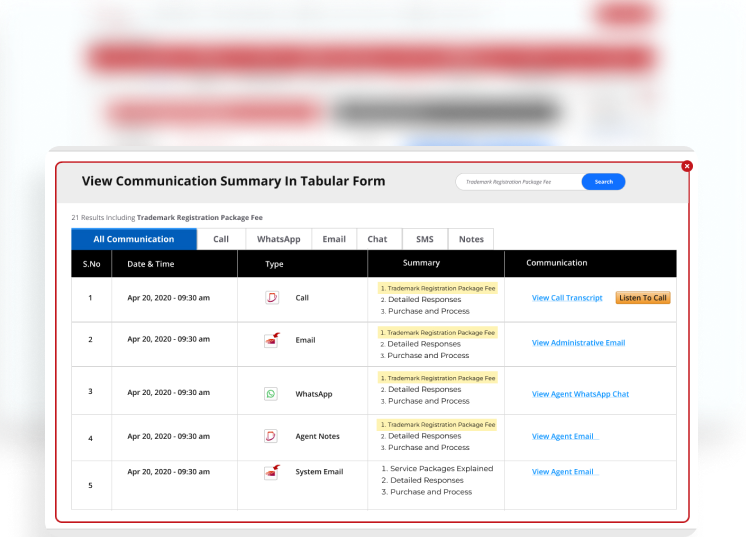Open View Agent WhatsApp Chat link

pyautogui.click(x=580, y=394)
